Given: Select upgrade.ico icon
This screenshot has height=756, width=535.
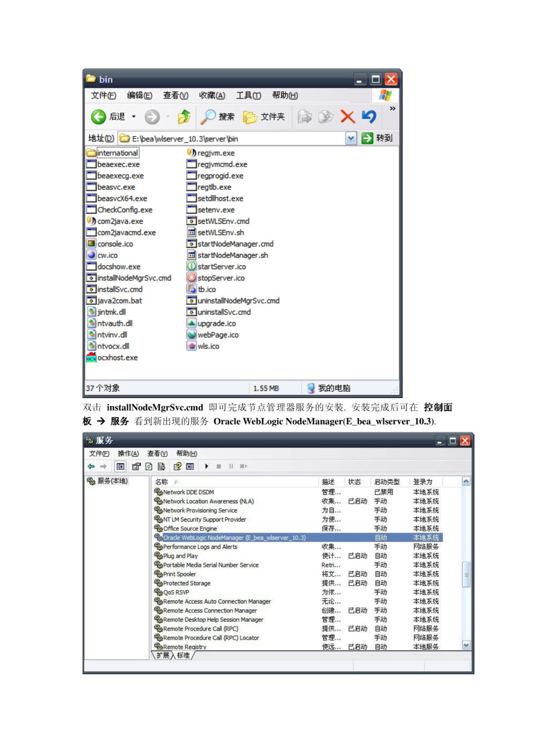Looking at the screenshot, I should [191, 324].
